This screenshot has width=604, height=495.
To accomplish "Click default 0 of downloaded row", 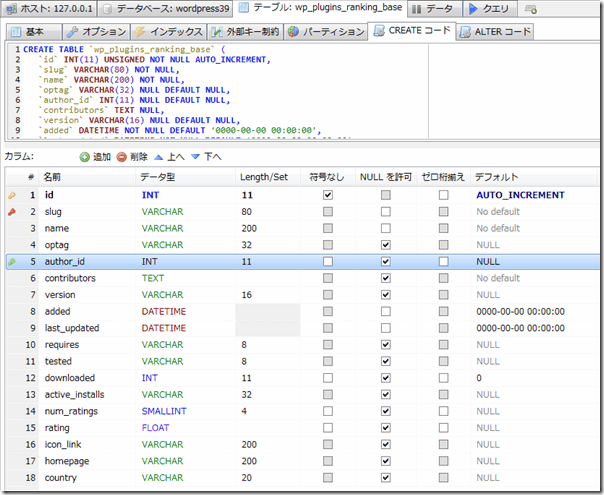I will tap(479, 378).
